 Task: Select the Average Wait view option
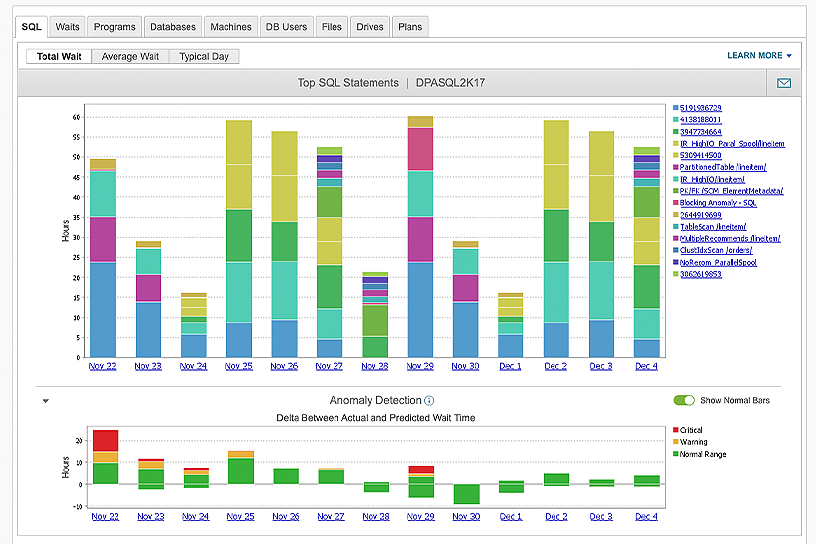click(x=130, y=57)
